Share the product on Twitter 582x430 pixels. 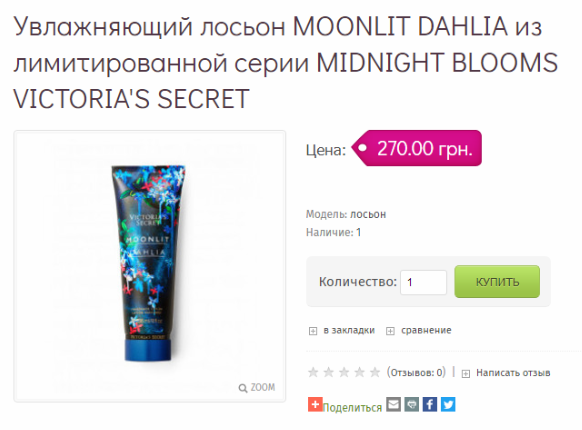(448, 404)
